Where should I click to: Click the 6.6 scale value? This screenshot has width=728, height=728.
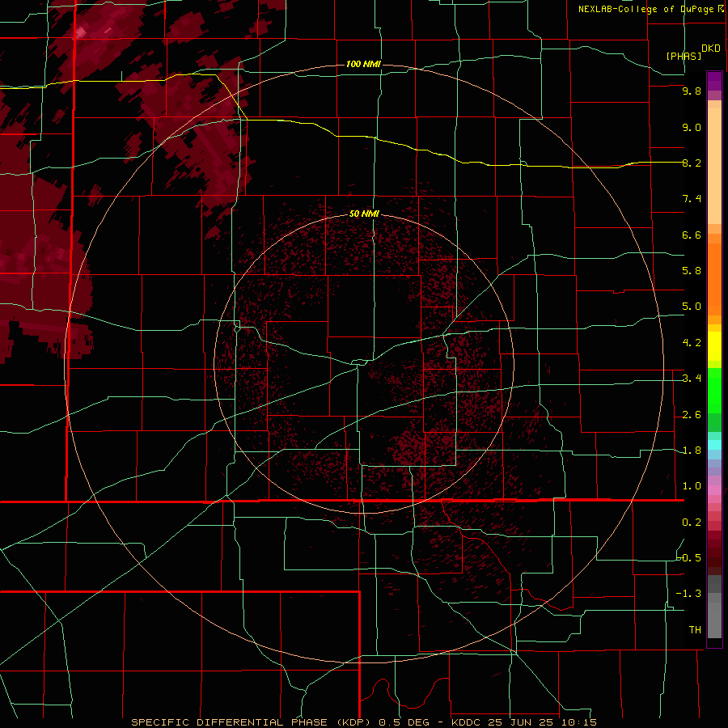click(692, 235)
